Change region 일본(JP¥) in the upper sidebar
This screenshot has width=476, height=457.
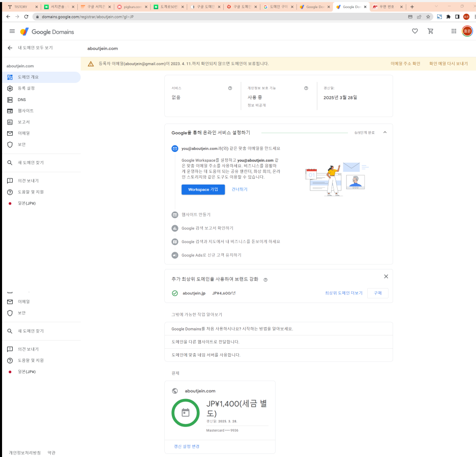pos(41,203)
